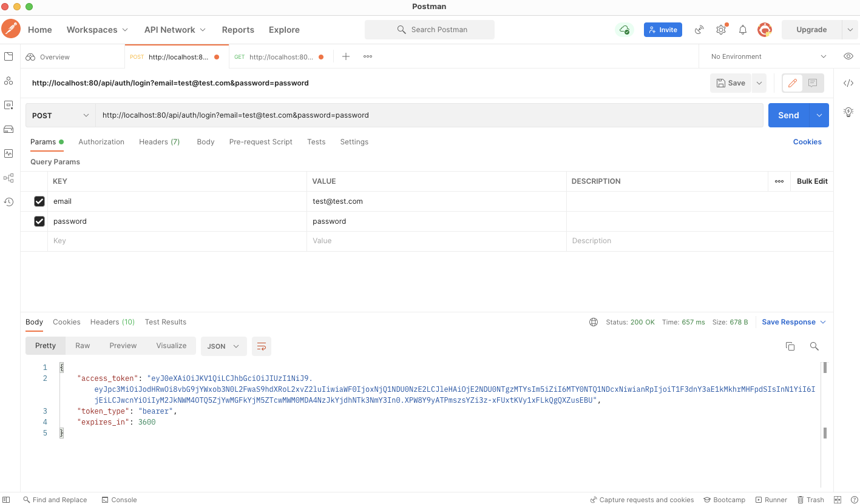
Task: Click the Invite button
Action: click(663, 30)
